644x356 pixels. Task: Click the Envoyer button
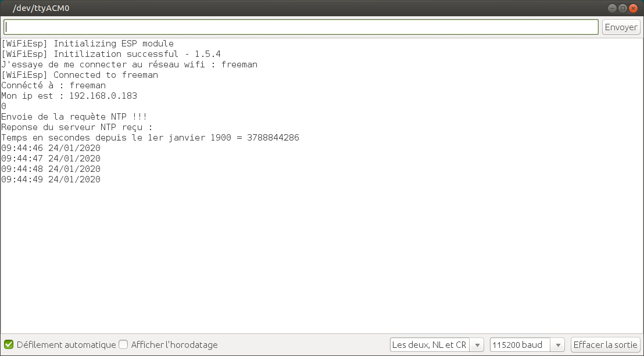621,27
